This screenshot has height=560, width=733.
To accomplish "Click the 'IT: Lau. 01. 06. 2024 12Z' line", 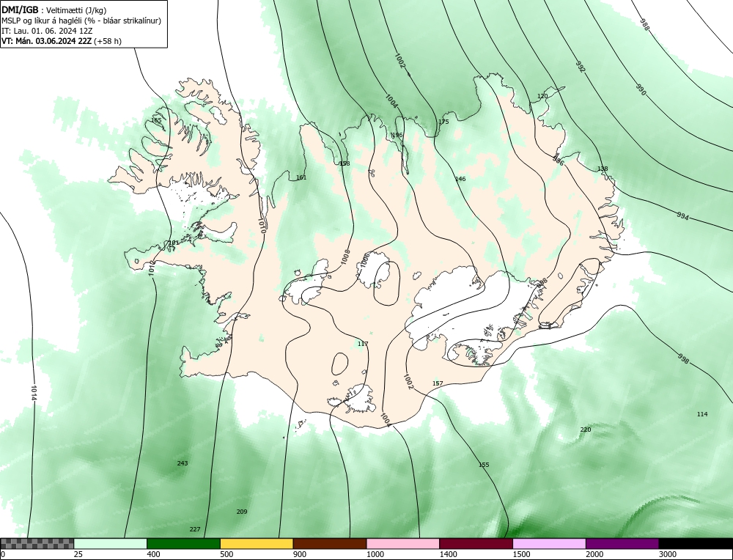I will (47, 31).
